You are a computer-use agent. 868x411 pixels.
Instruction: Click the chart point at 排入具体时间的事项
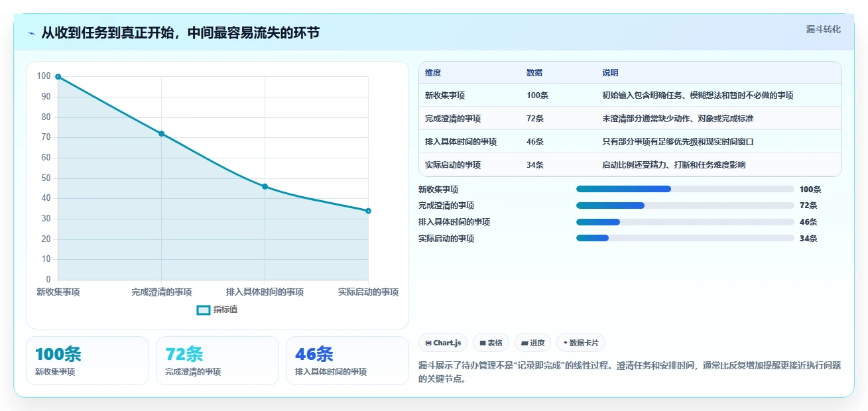coord(265,187)
